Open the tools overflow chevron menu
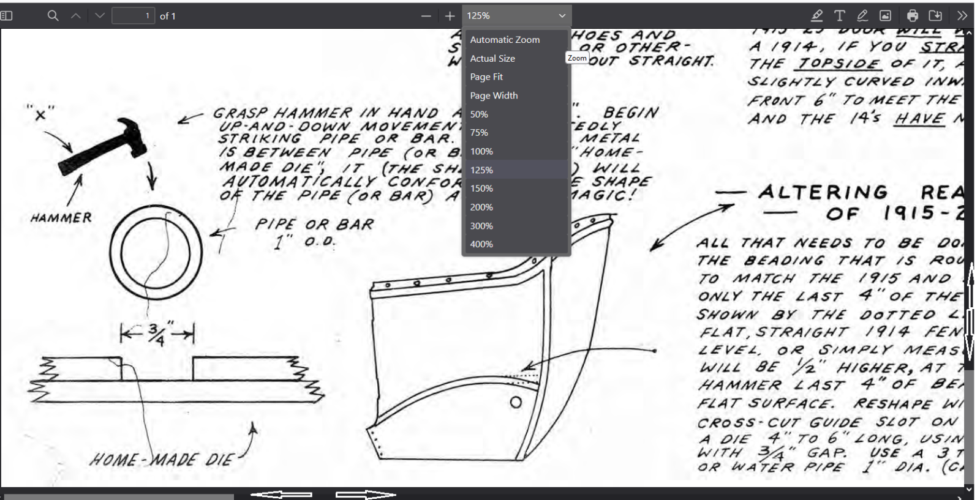Viewport: 980px width, 500px height. click(x=962, y=16)
